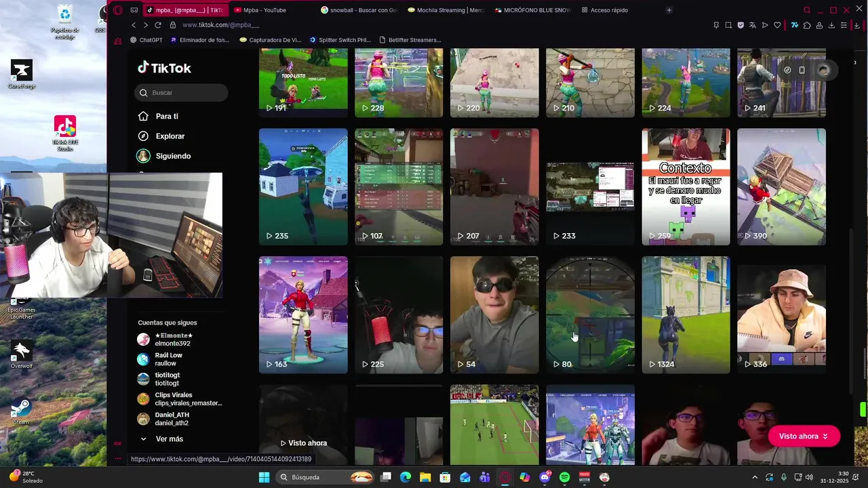The image size is (868, 488).
Task: Open video with 336 views
Action: pyautogui.click(x=781, y=315)
